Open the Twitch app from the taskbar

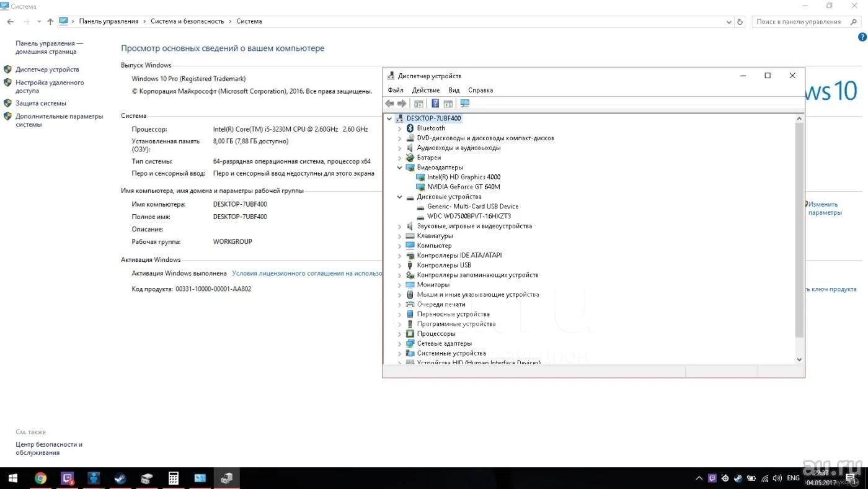[67, 478]
